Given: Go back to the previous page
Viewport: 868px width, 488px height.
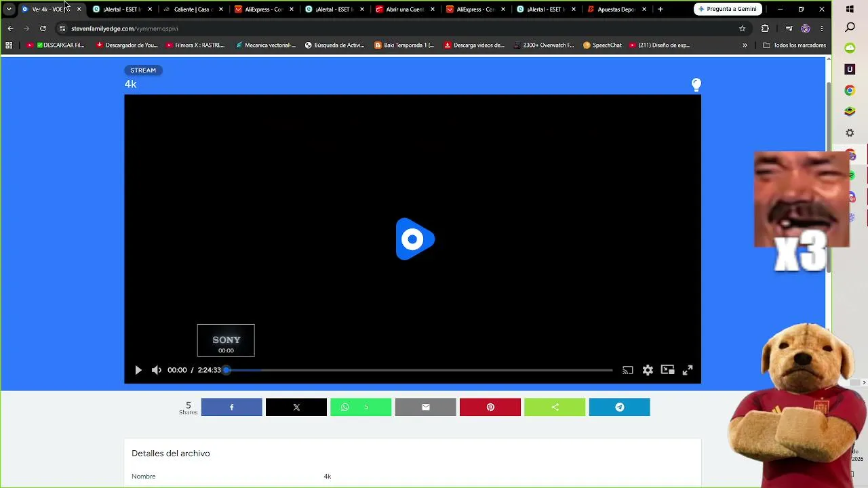Looking at the screenshot, I should [10, 28].
